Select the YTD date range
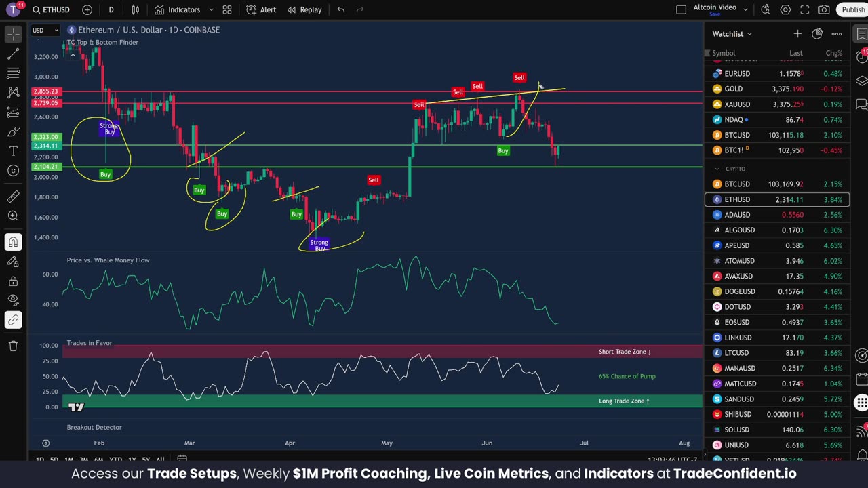This screenshot has width=868, height=488. tap(115, 460)
